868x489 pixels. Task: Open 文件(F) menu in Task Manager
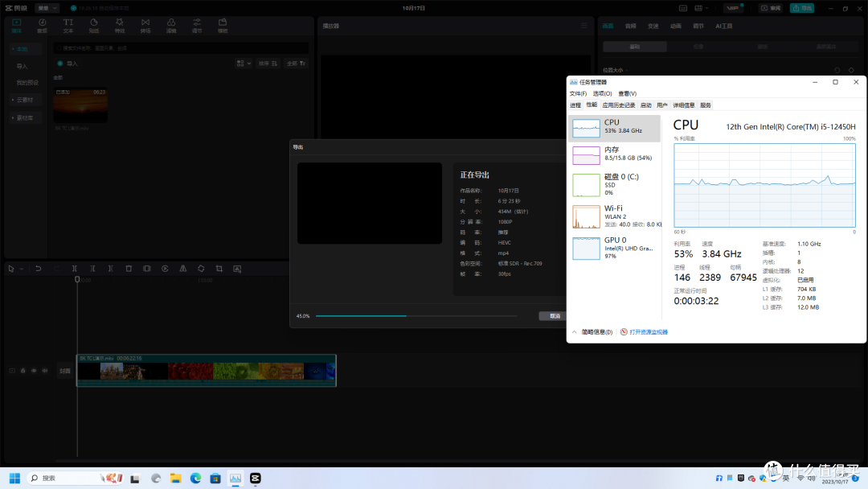pos(578,93)
